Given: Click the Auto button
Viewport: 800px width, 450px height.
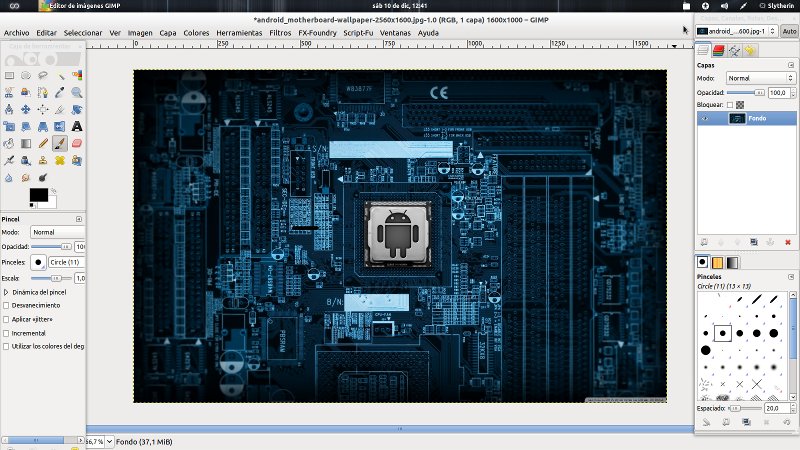Looking at the screenshot, I should [x=789, y=31].
